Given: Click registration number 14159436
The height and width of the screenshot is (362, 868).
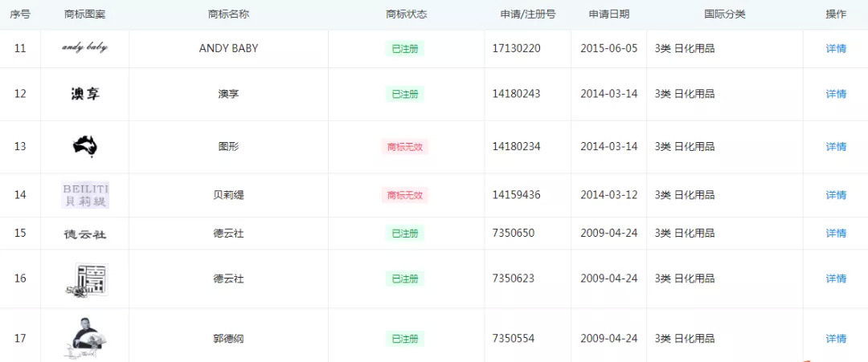Looking at the screenshot, I should (x=517, y=194).
